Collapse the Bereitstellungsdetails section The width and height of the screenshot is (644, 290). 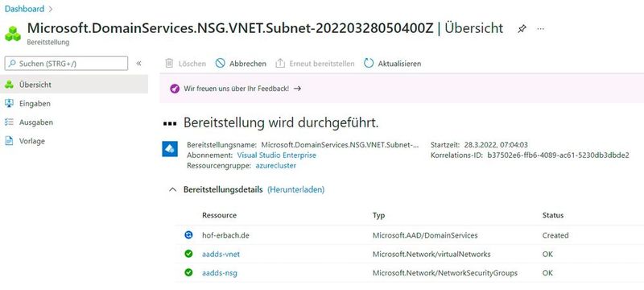point(173,190)
